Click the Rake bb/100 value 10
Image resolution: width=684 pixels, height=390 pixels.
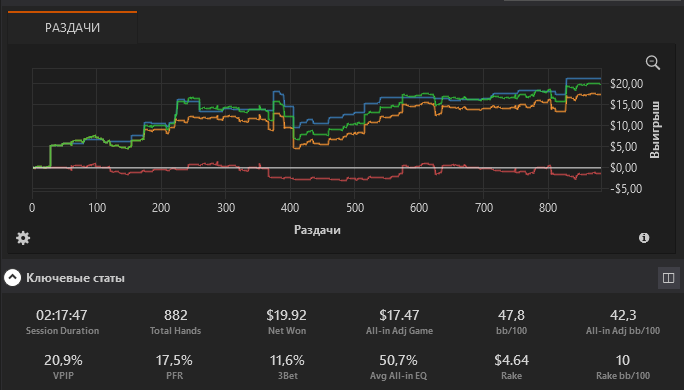(x=622, y=360)
